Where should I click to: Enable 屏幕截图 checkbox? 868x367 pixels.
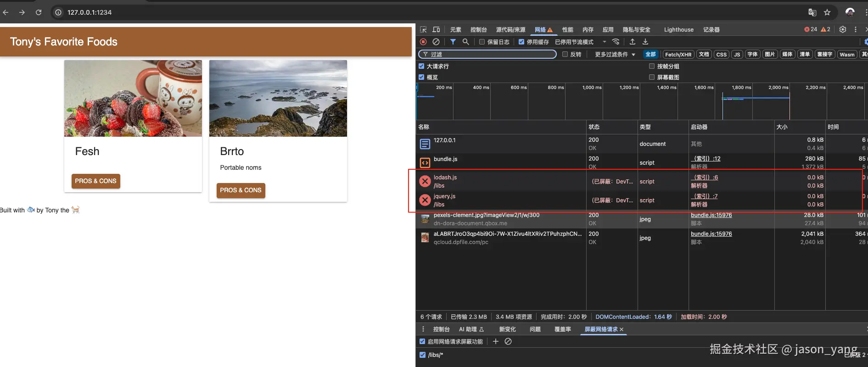[x=652, y=77]
